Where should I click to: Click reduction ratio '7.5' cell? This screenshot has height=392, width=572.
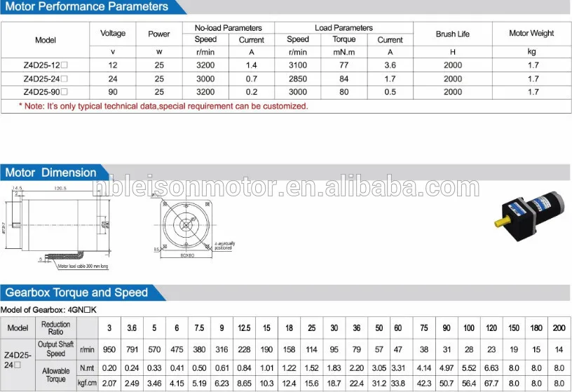tap(199, 327)
